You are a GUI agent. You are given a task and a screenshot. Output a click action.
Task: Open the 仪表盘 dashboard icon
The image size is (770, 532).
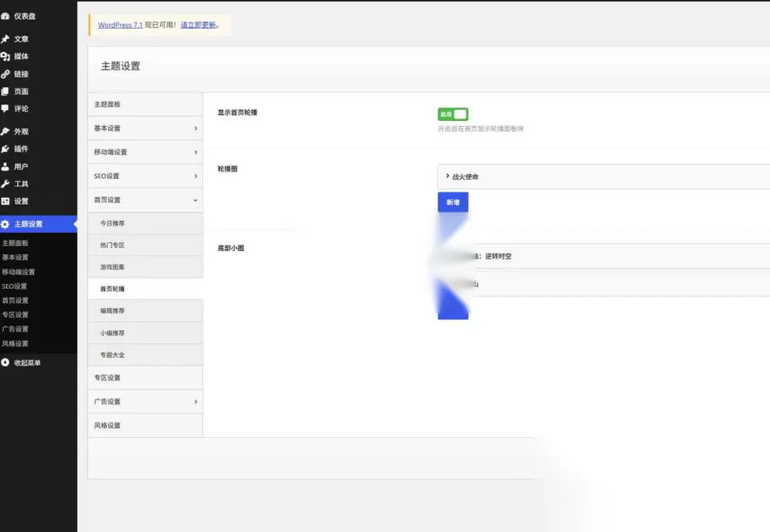pos(5,16)
